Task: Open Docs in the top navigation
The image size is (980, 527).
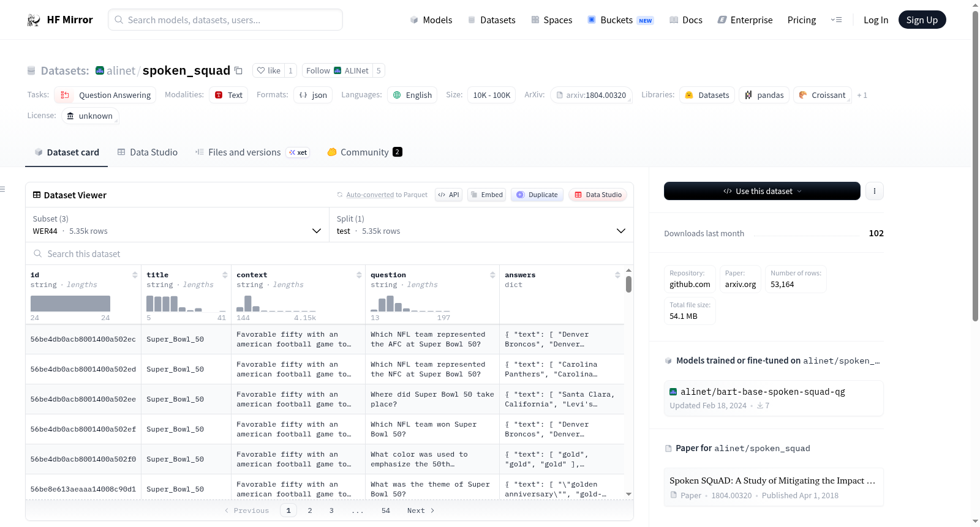Action: point(686,20)
